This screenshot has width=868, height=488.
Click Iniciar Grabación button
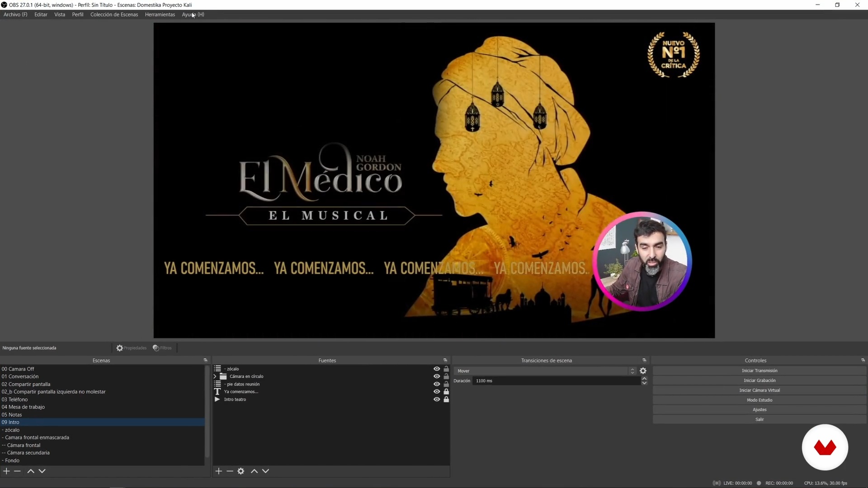759,380
